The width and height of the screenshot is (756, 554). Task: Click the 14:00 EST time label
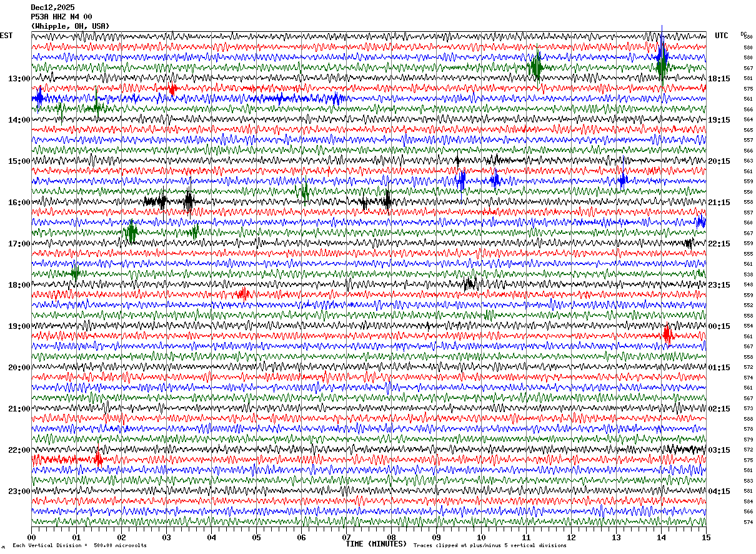19,120
